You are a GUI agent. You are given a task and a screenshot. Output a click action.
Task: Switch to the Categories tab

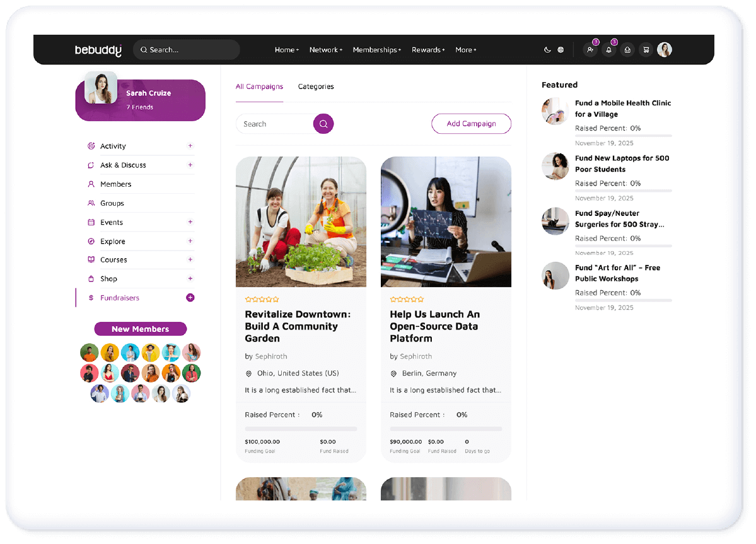click(x=316, y=86)
